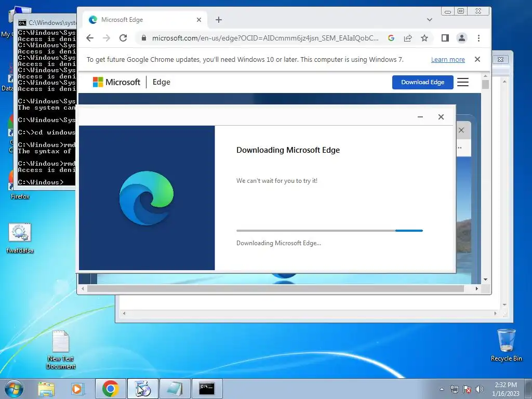
Task: Click the network tray icon
Action: click(454, 389)
